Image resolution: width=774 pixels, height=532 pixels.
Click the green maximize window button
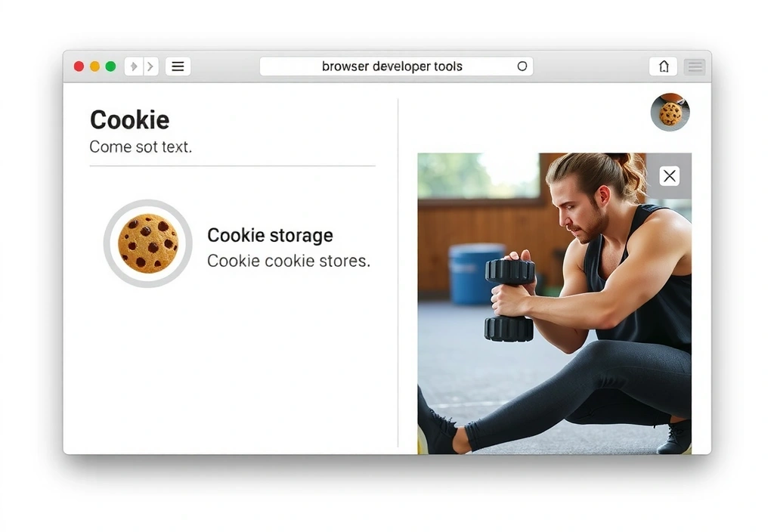[110, 66]
